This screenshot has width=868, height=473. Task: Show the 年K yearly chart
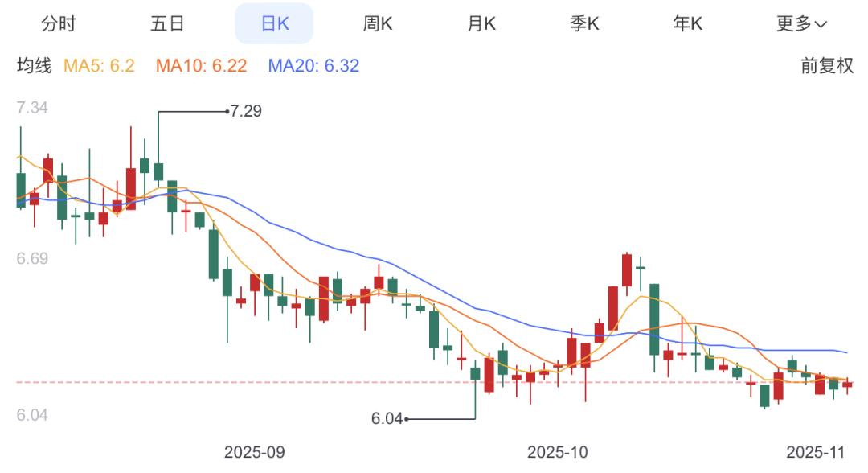(687, 24)
